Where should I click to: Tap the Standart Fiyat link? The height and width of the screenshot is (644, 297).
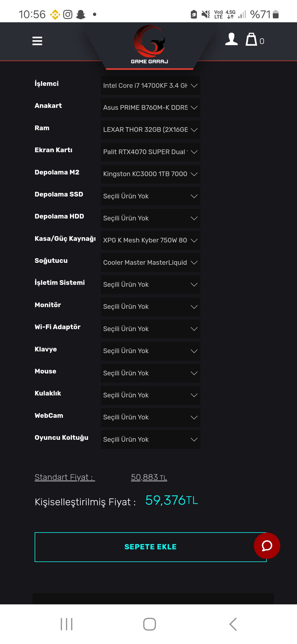pyautogui.click(x=65, y=477)
